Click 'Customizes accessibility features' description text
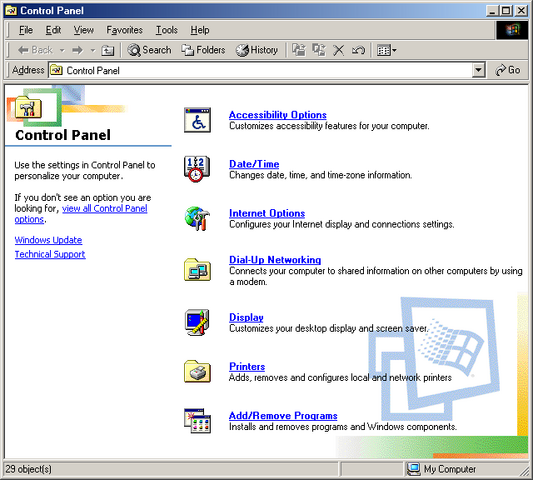 [x=329, y=126]
